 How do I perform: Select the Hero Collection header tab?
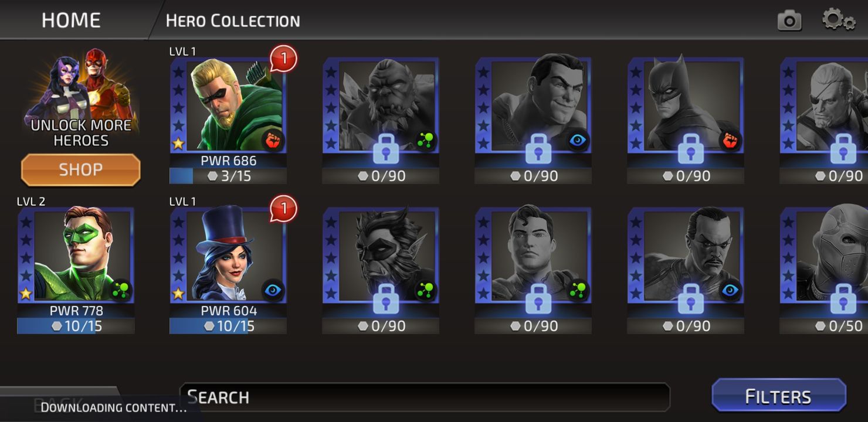point(233,21)
